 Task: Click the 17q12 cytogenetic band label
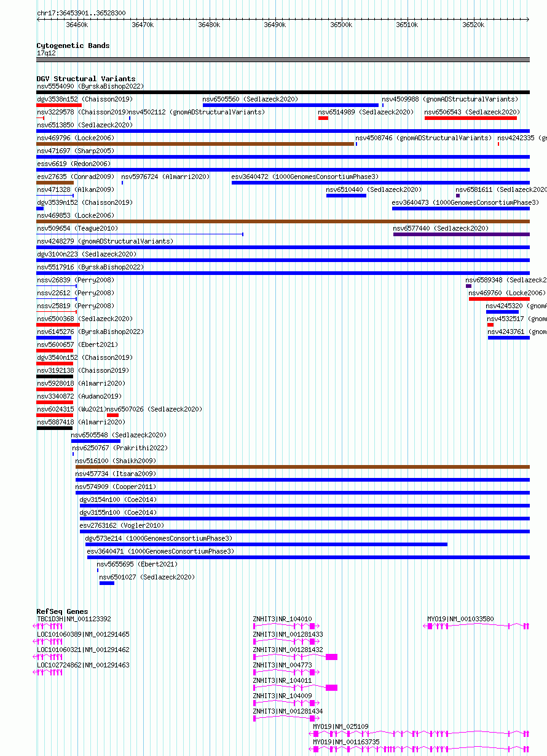point(46,53)
